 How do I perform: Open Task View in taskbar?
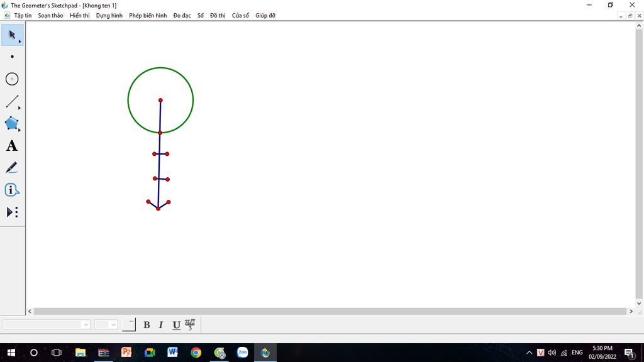56,353
